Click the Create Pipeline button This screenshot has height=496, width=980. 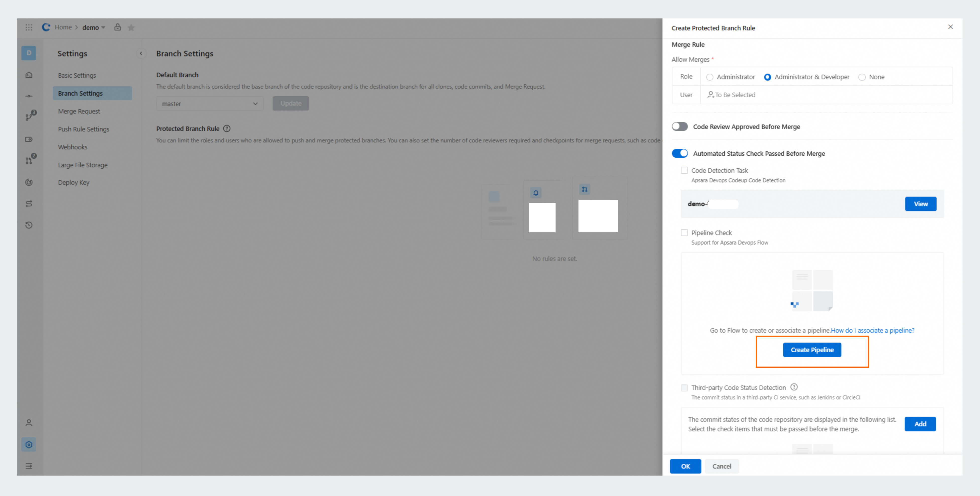tap(812, 350)
